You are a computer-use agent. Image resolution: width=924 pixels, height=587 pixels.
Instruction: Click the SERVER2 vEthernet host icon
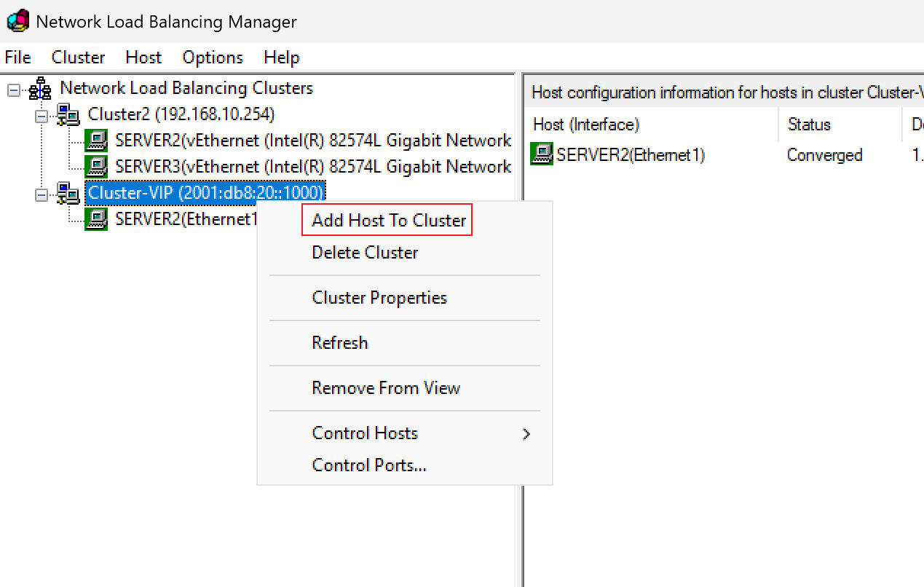pos(96,141)
